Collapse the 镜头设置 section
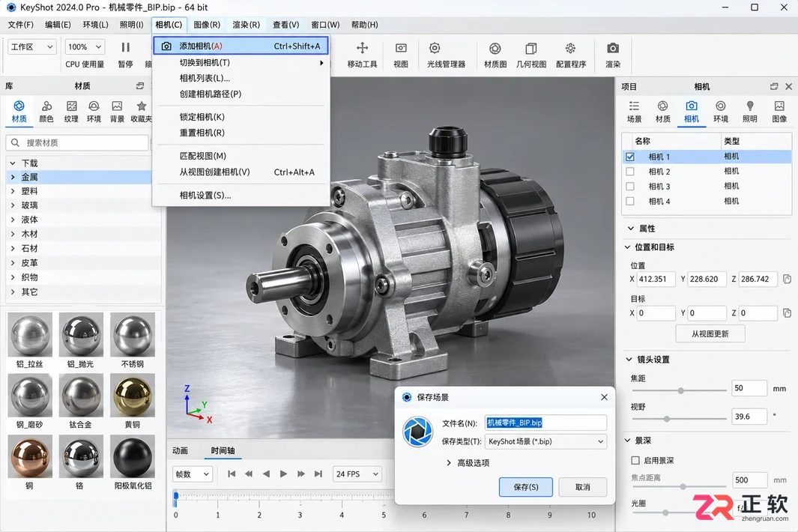The height and width of the screenshot is (532, 798). 629,360
